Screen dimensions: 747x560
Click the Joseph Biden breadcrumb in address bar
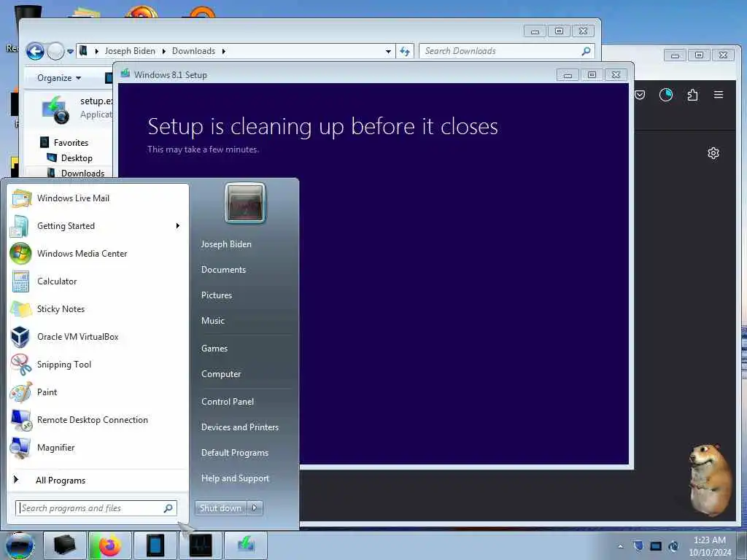click(x=130, y=51)
